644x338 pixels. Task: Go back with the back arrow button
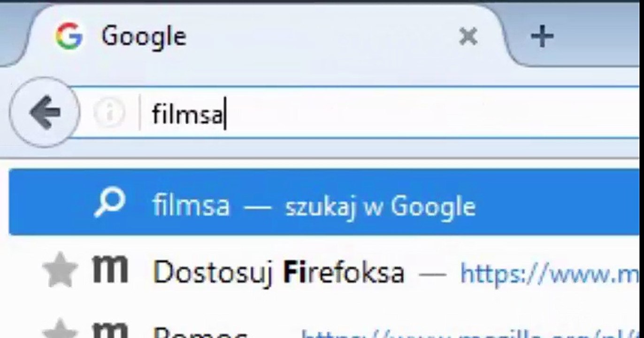tap(44, 112)
